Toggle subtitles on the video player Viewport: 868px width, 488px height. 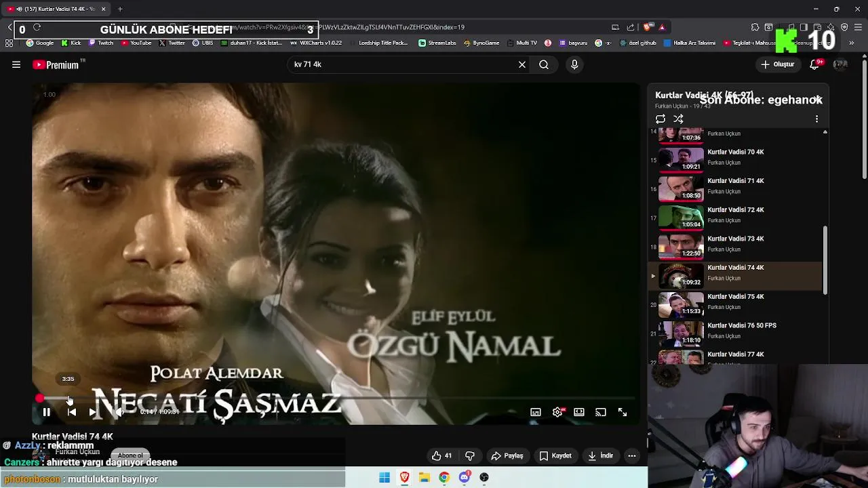pyautogui.click(x=536, y=412)
